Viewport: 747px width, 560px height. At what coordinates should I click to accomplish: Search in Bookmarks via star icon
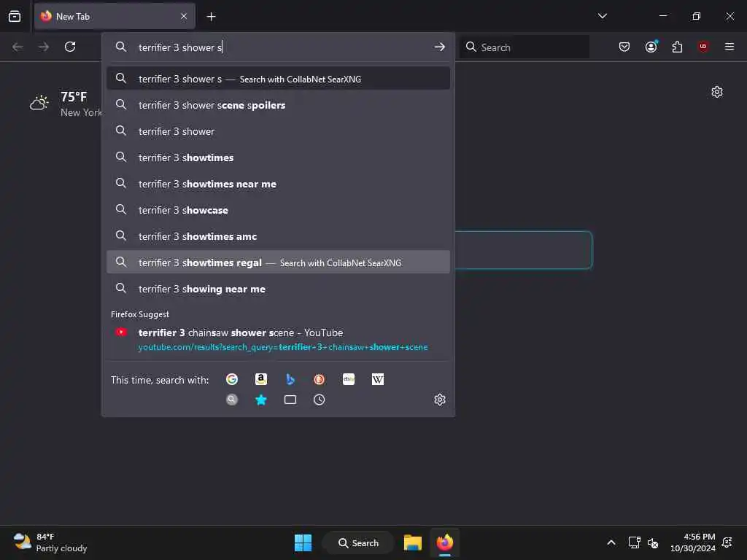click(x=261, y=400)
